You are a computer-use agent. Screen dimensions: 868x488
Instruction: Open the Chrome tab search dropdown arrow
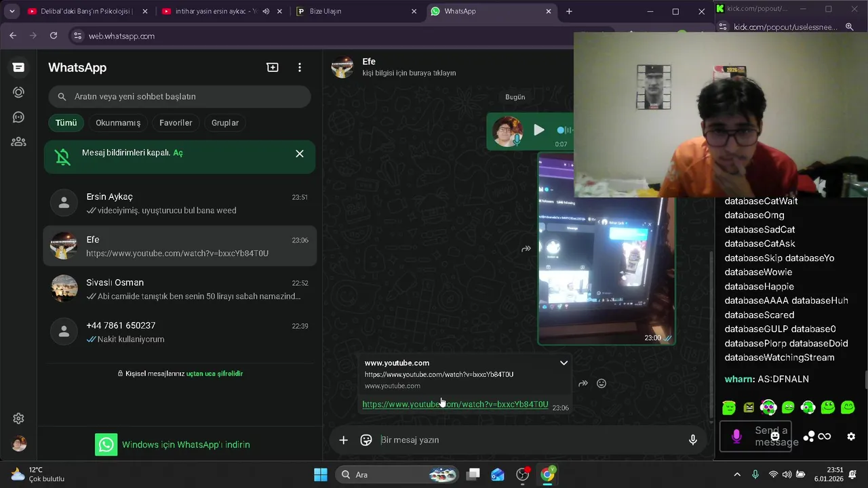tap(12, 12)
